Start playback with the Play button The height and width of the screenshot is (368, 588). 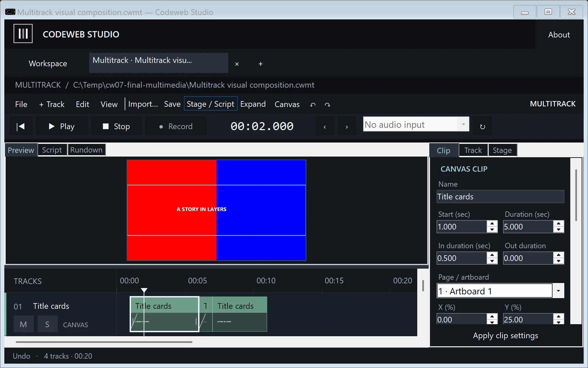(62, 126)
